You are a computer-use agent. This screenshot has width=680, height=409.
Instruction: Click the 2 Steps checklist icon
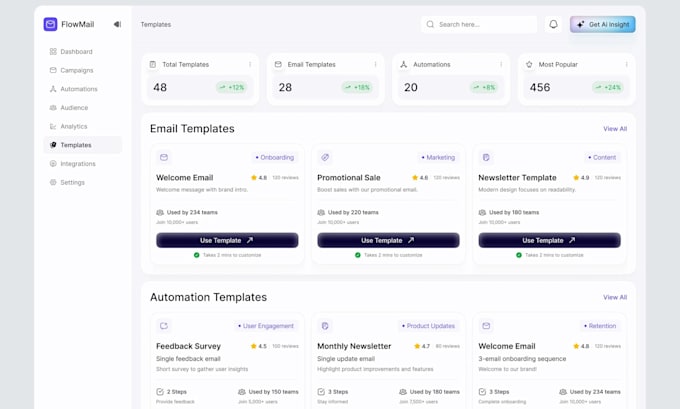[160, 392]
